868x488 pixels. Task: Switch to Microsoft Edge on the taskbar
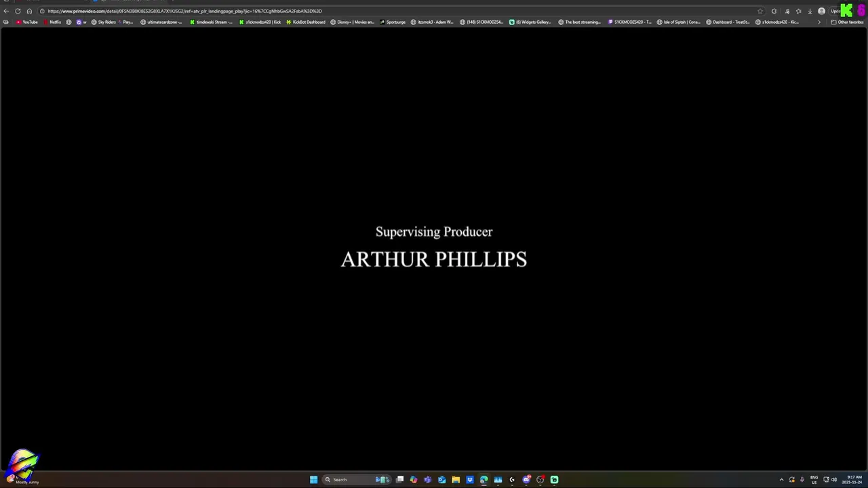point(484,480)
